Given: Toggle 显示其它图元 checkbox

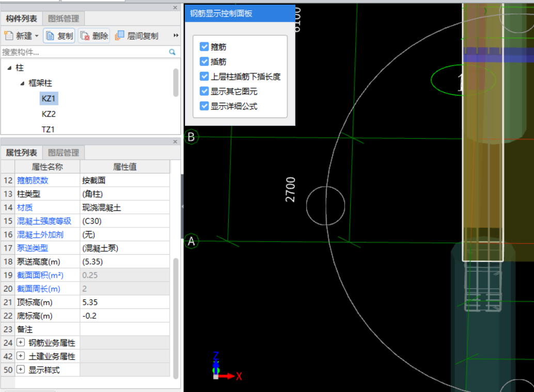Looking at the screenshot, I should [x=204, y=91].
